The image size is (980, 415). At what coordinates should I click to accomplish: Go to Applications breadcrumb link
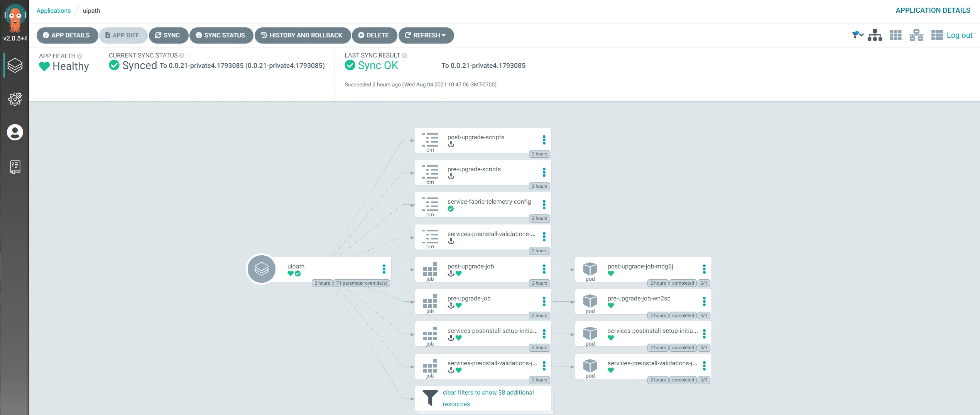tap(54, 10)
